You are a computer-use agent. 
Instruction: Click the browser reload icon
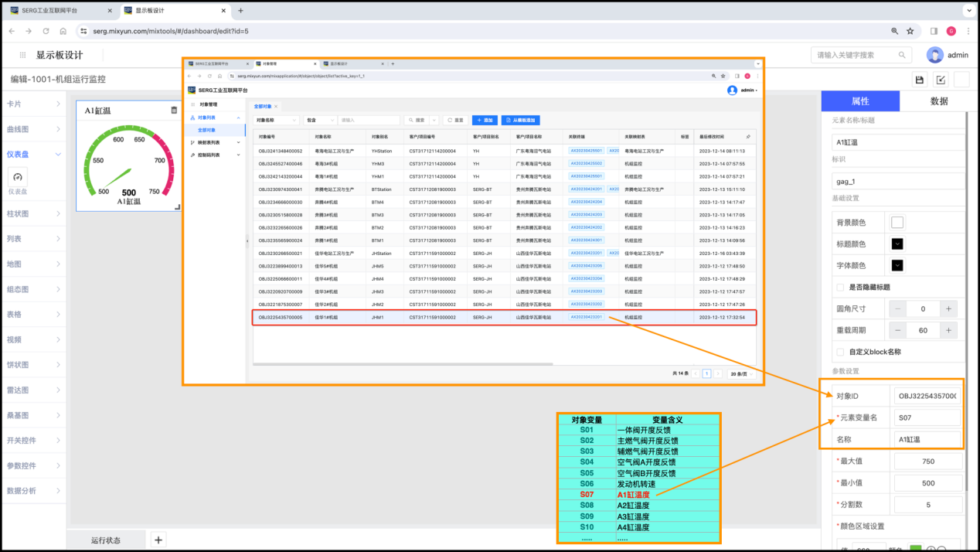(46, 31)
